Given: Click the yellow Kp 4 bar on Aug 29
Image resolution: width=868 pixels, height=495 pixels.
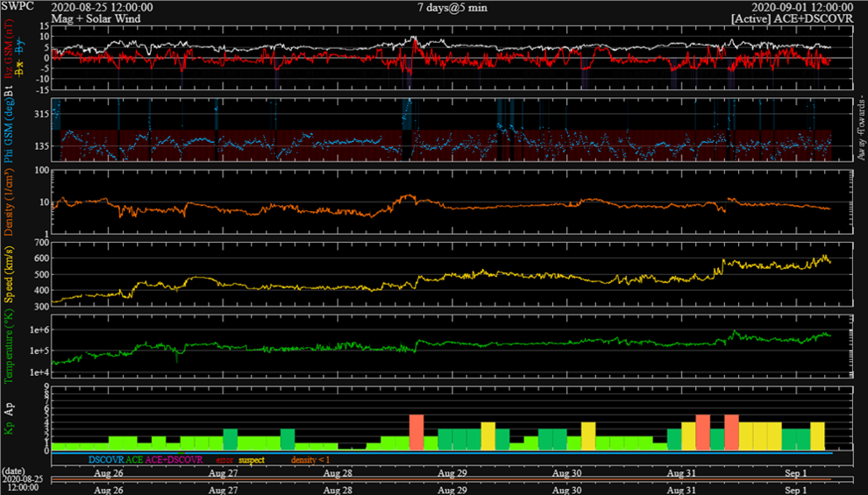Looking at the screenshot, I should click(487, 435).
